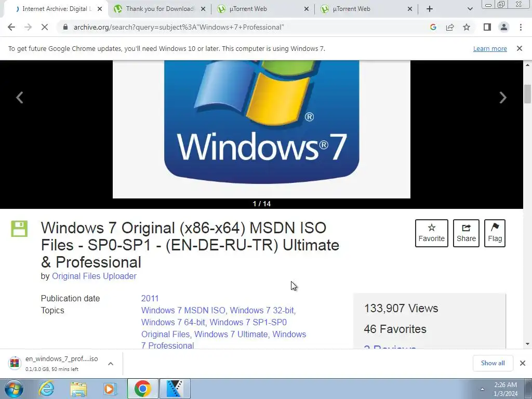Image resolution: width=532 pixels, height=399 pixels.
Task: Open the video editor taskbar icon
Action: [175, 389]
